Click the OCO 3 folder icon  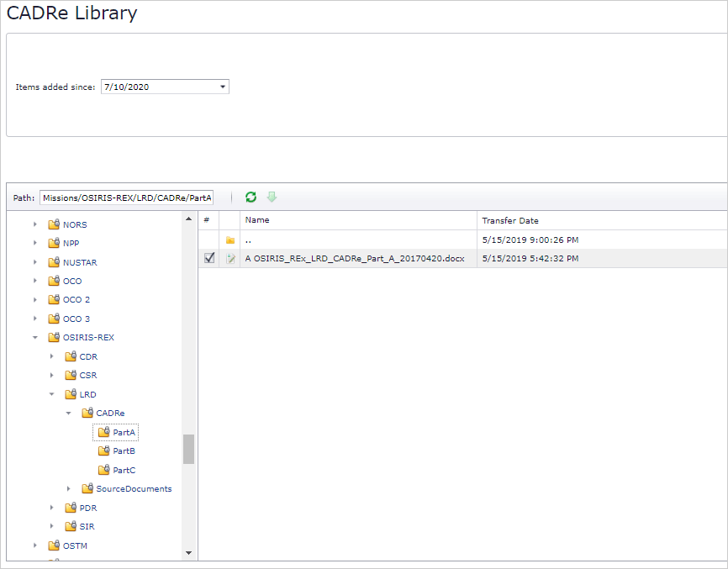54,319
